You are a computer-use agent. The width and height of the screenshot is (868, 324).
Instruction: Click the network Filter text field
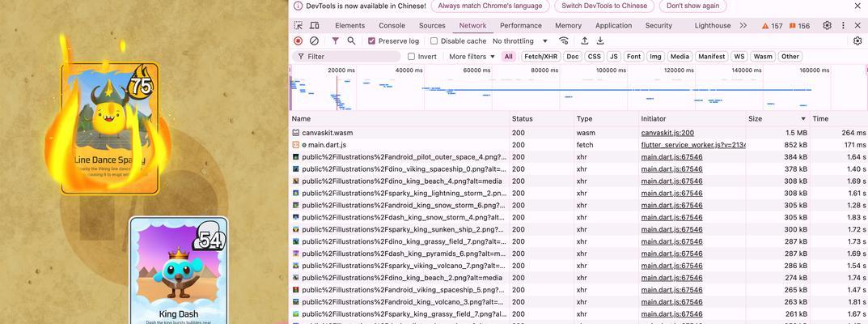[x=346, y=57]
